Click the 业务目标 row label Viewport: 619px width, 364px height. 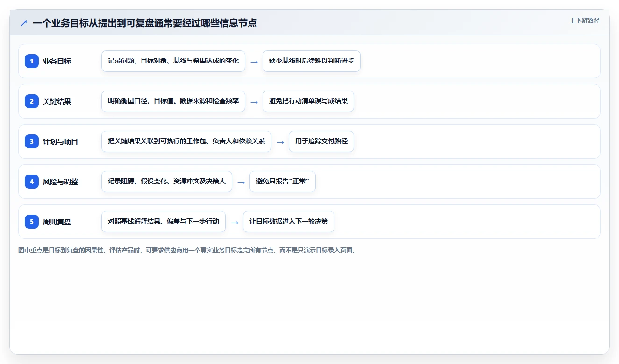(x=57, y=61)
